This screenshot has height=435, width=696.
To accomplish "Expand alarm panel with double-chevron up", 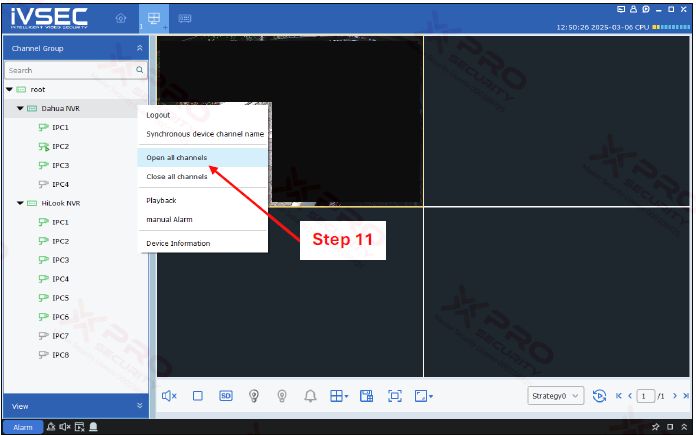I will coord(684,427).
